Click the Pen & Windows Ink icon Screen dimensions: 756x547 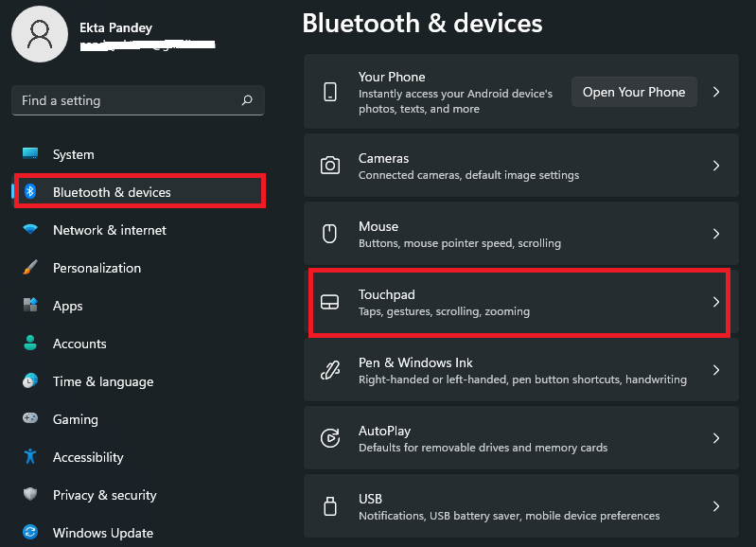click(x=330, y=370)
